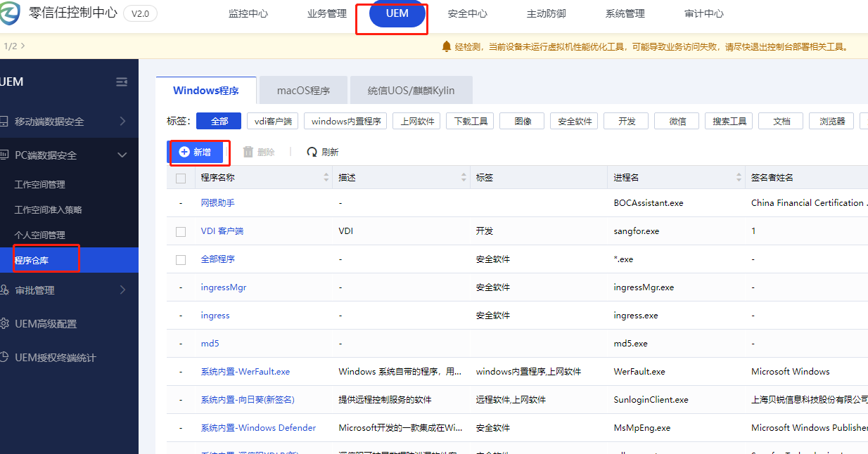This screenshot has height=454, width=868.
Task: Open the 安全中心 top menu
Action: [467, 14]
